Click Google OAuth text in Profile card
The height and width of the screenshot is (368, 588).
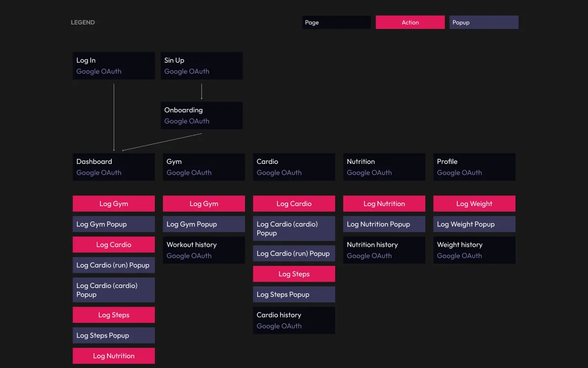click(460, 173)
